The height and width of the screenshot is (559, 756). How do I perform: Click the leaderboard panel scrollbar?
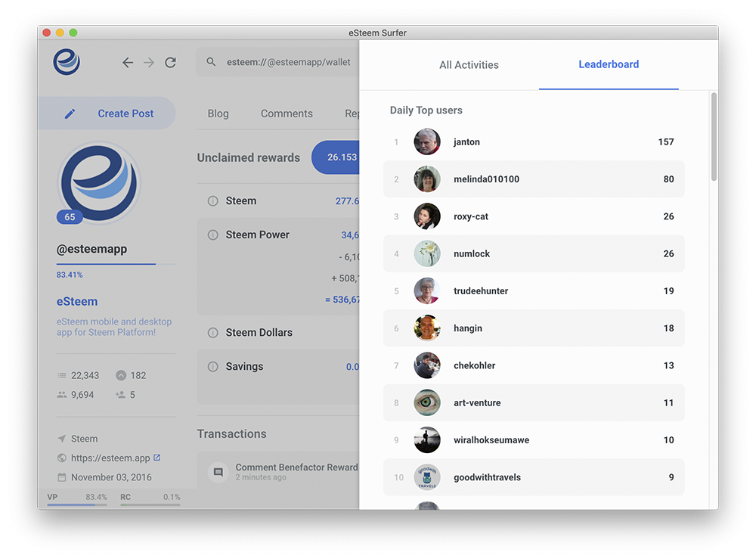click(x=714, y=137)
